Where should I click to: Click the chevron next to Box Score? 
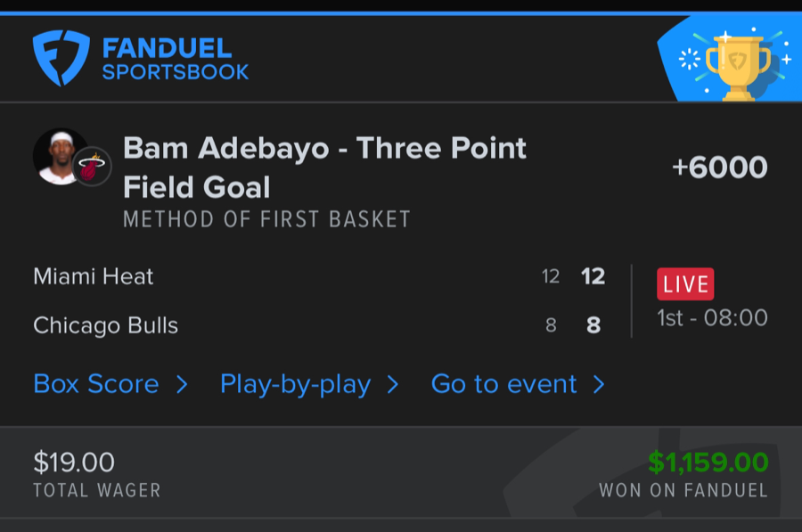[x=182, y=385]
